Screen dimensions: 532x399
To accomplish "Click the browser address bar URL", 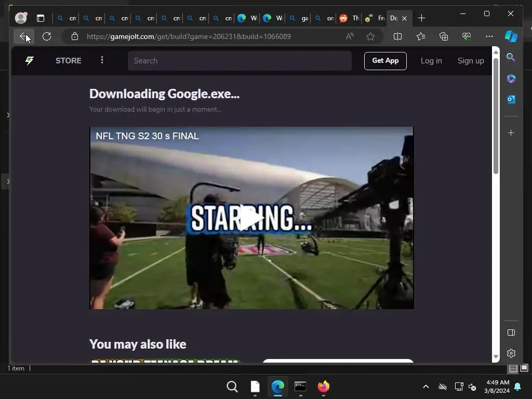I will point(189,36).
